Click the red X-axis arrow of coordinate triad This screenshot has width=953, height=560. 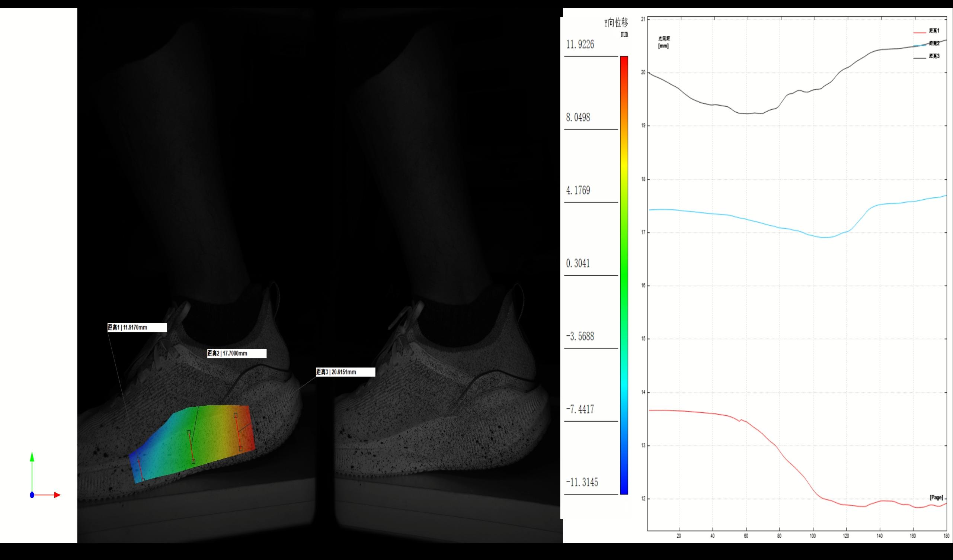point(57,495)
